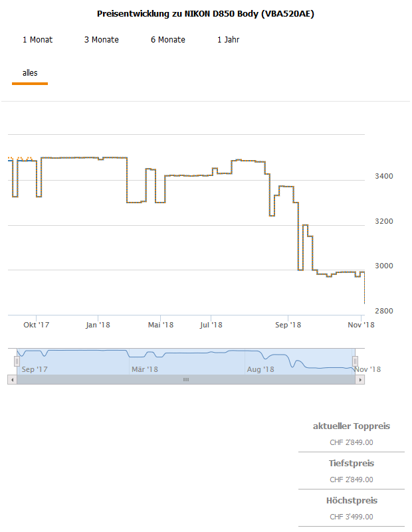Click the Höchstpreis heading
The width and height of the screenshot is (412, 532).
(352, 501)
